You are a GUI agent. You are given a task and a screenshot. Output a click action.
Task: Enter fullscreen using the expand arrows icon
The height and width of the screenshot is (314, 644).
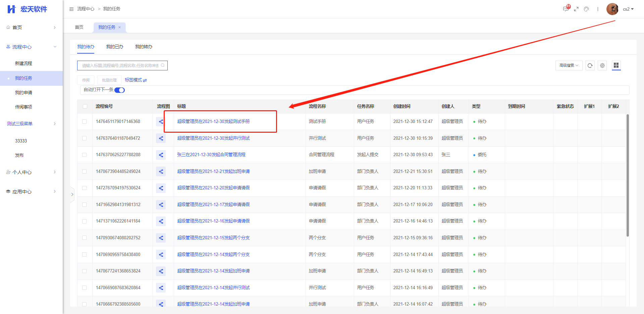click(576, 9)
